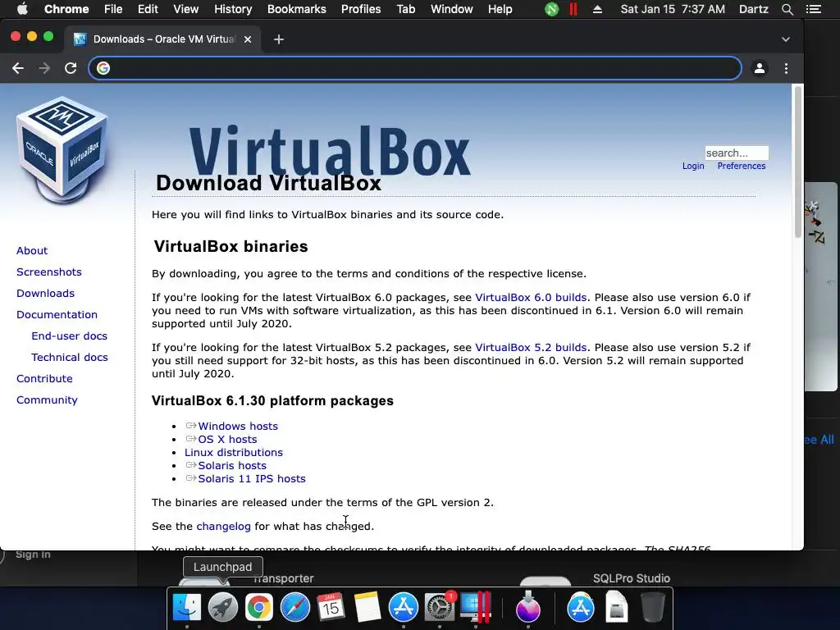Click the page vertical scrollbar
This screenshot has width=840, height=630.
pos(797,162)
